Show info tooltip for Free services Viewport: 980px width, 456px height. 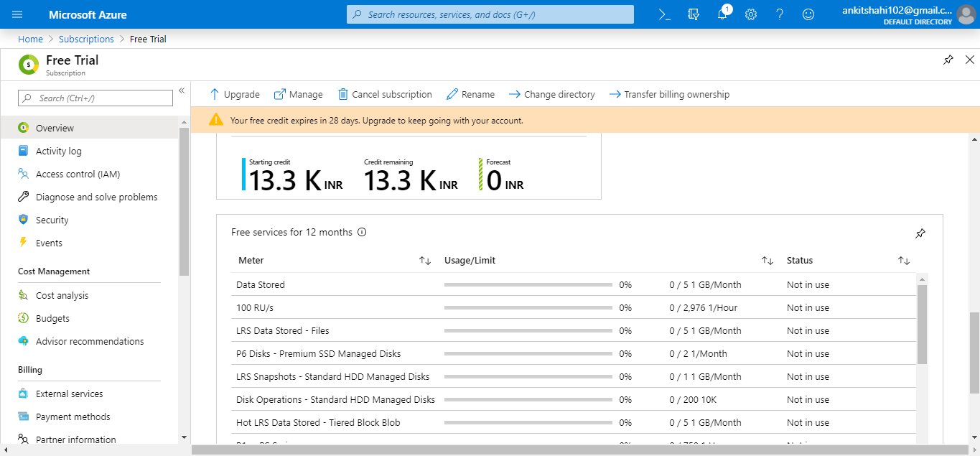[362, 232]
